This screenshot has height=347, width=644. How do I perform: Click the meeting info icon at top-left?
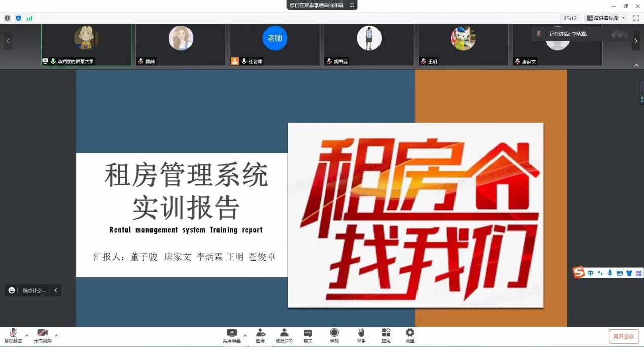click(7, 18)
